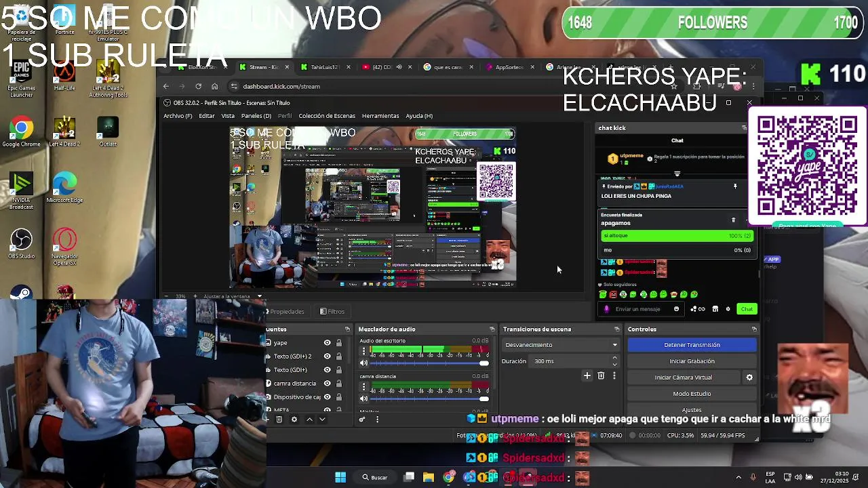The image size is (868, 488).
Task: Open Half-Life desktop shortcut
Action: pyautogui.click(x=64, y=75)
